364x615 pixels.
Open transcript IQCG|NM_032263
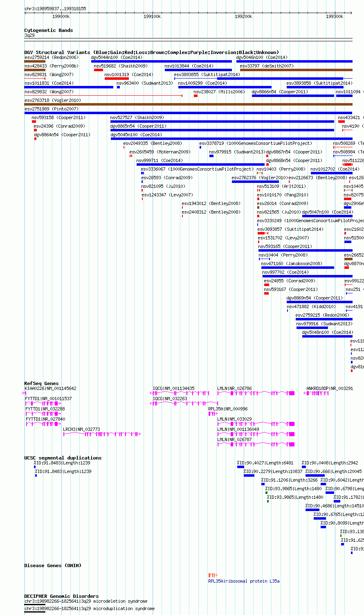[x=170, y=399]
